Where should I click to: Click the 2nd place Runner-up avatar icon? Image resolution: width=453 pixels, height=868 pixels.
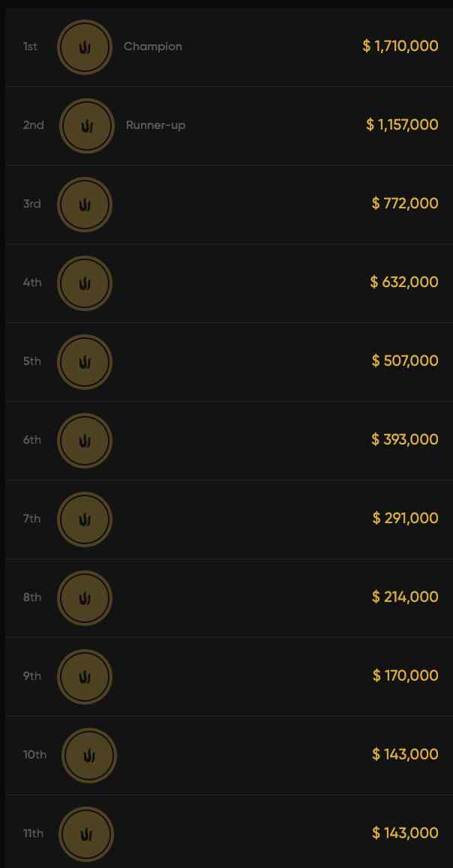pyautogui.click(x=87, y=126)
